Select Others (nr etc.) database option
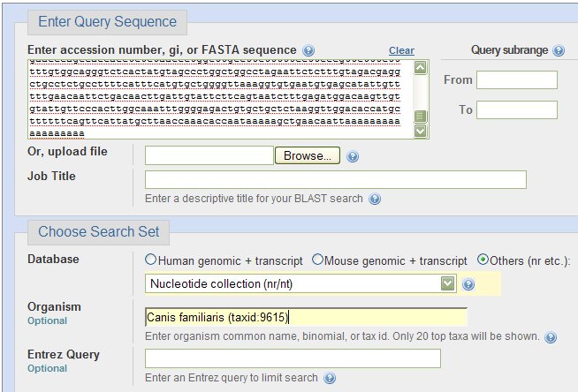This screenshot has width=578, height=392. pos(483,260)
